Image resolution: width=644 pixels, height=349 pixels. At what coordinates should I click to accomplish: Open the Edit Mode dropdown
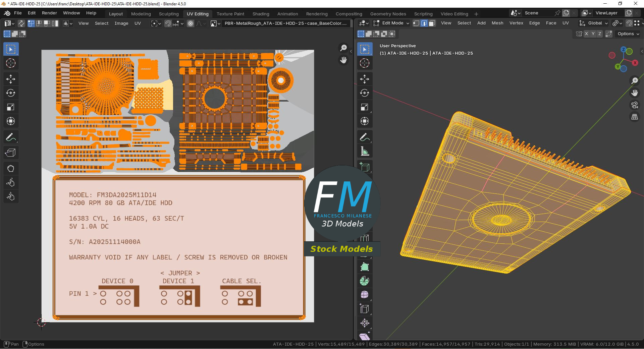coord(392,23)
